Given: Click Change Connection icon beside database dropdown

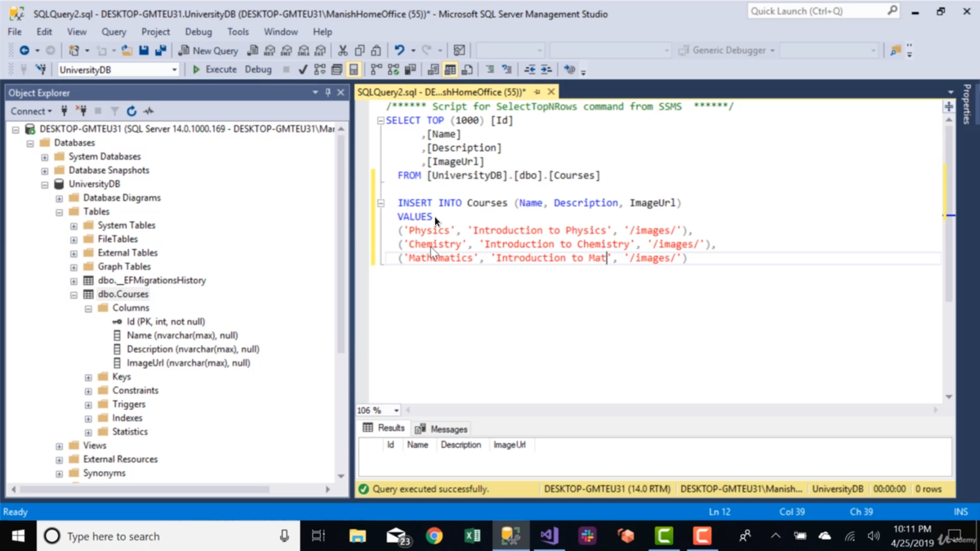Looking at the screenshot, I should tap(40, 70).
